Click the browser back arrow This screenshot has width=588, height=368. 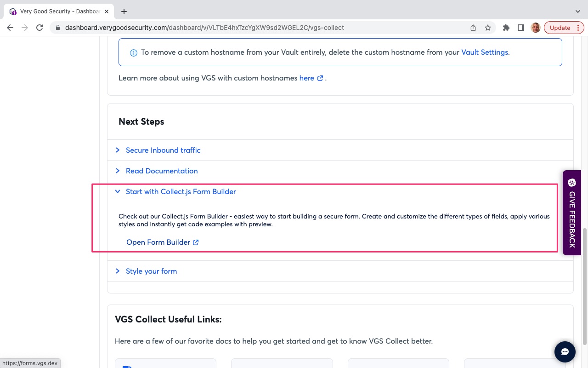click(x=10, y=28)
